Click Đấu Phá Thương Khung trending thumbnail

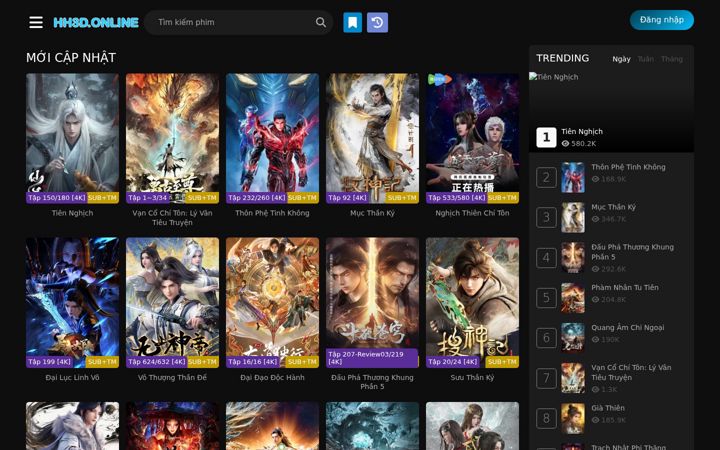tap(573, 258)
